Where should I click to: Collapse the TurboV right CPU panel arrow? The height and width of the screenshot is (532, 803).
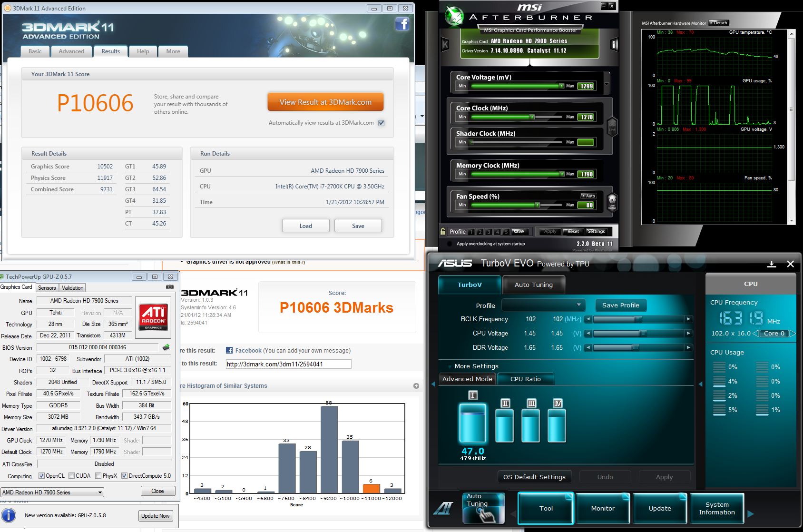pyautogui.click(x=700, y=384)
